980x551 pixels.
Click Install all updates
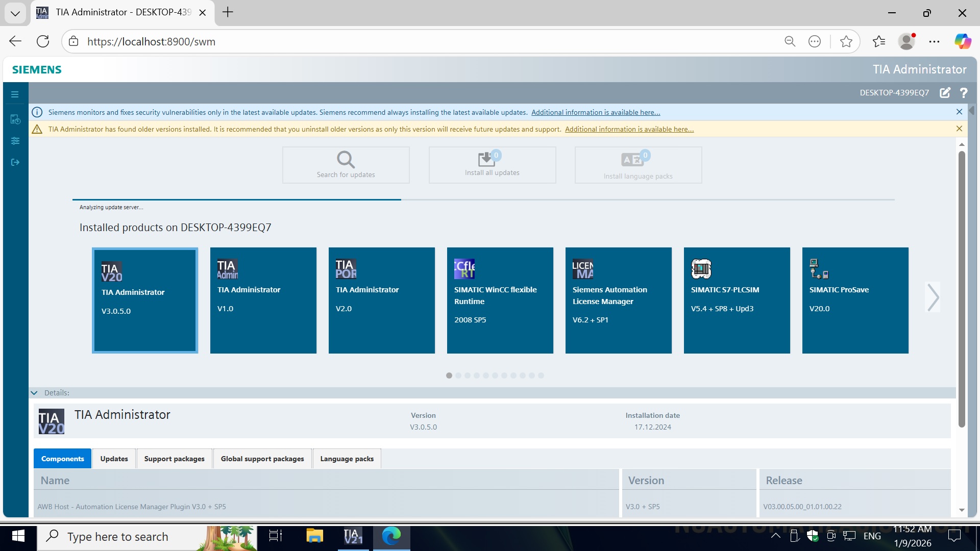pyautogui.click(x=492, y=165)
